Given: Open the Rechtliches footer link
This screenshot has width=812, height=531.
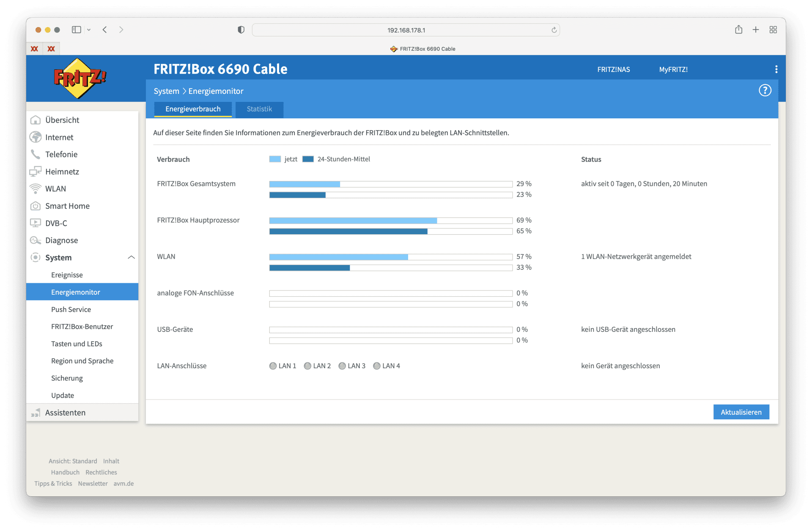Looking at the screenshot, I should 101,473.
